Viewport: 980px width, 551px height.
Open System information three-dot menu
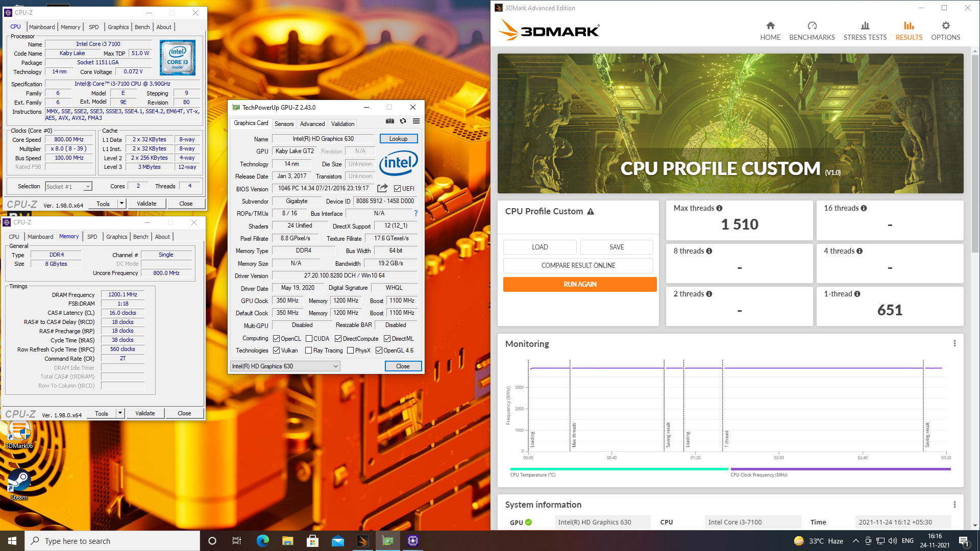click(954, 505)
